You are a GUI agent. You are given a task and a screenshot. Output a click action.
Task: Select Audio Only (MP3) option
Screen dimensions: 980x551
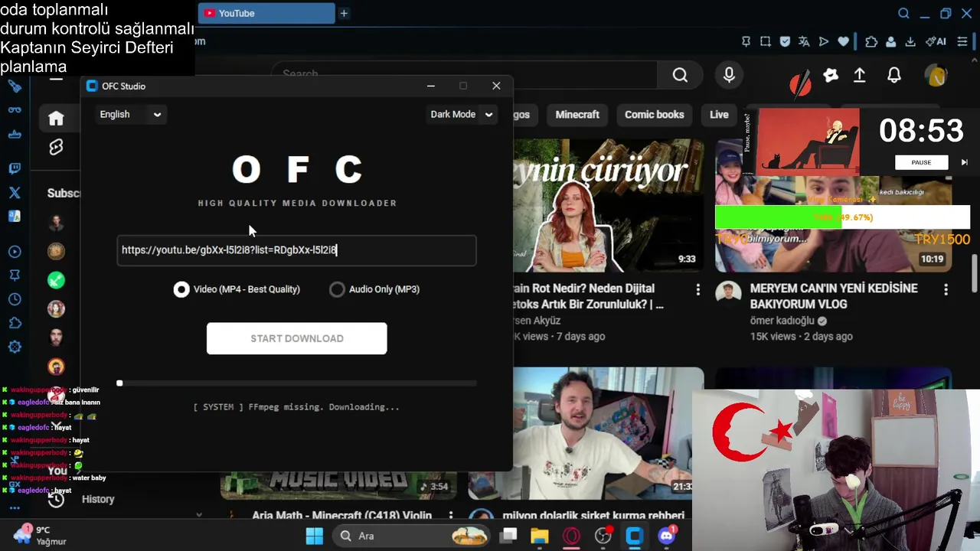pyautogui.click(x=374, y=289)
